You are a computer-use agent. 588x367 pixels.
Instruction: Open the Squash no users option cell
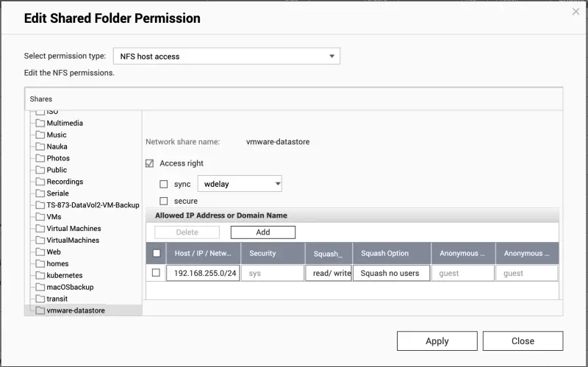[x=391, y=273]
